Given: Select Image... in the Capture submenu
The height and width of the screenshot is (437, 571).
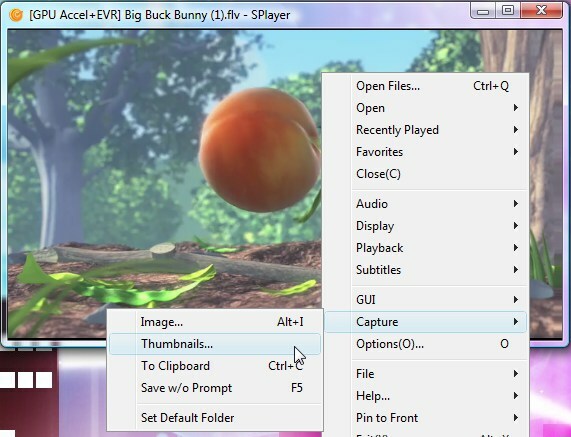Looking at the screenshot, I should 215,322.
